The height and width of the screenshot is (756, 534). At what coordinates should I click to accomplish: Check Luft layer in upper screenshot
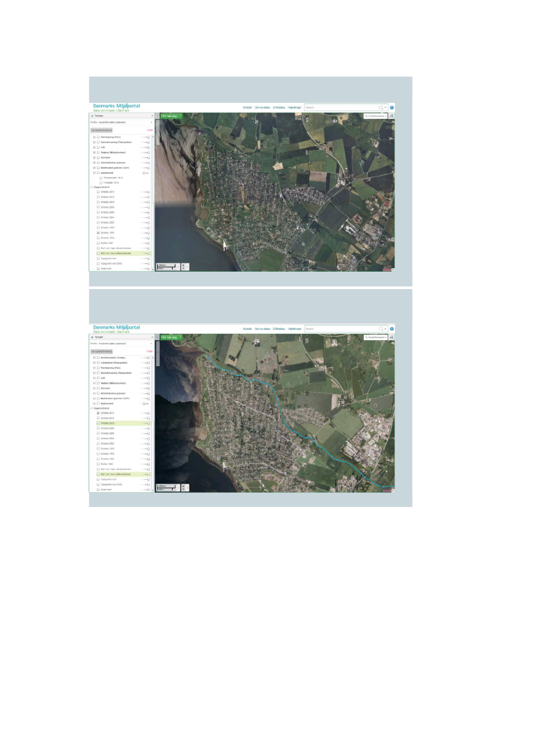pos(98,147)
